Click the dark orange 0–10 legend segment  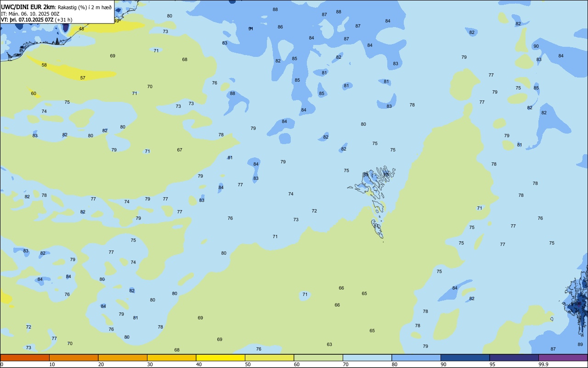25,357
